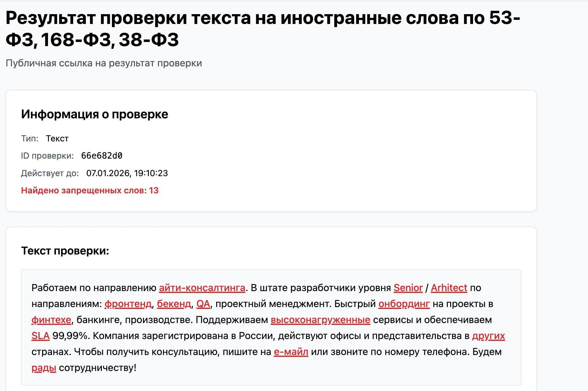
Task: Select the flagged word «Senior»
Action: tap(407, 288)
